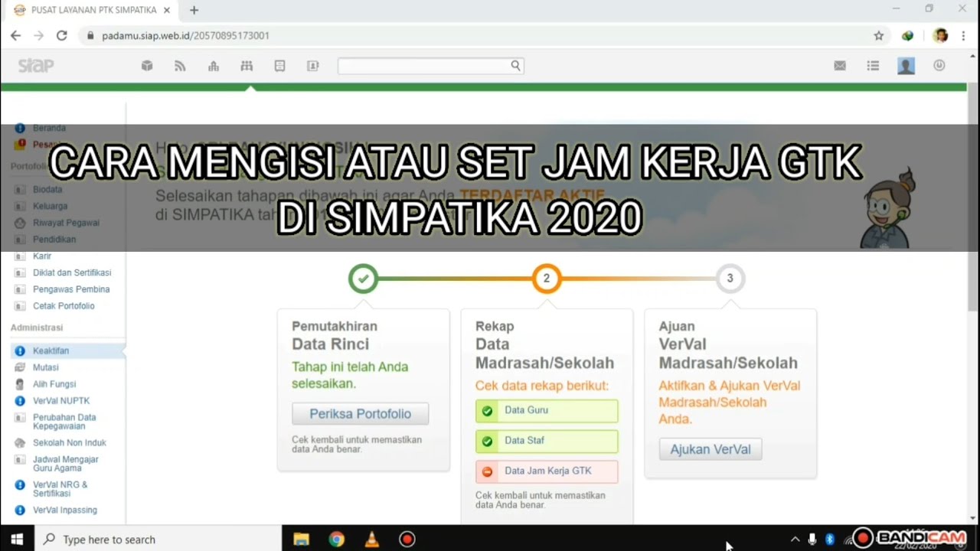Click the microphone tray icon

click(812, 540)
